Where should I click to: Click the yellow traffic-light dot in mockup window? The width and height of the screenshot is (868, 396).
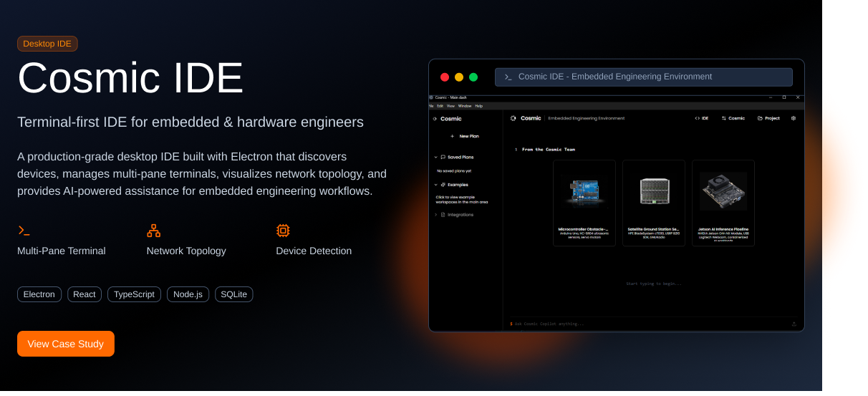pos(459,77)
